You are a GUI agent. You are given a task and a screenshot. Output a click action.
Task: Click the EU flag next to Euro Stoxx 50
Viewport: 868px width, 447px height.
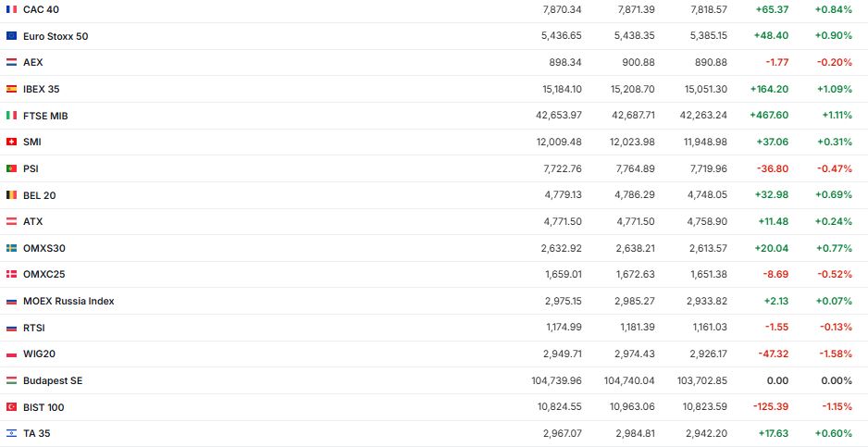point(11,36)
